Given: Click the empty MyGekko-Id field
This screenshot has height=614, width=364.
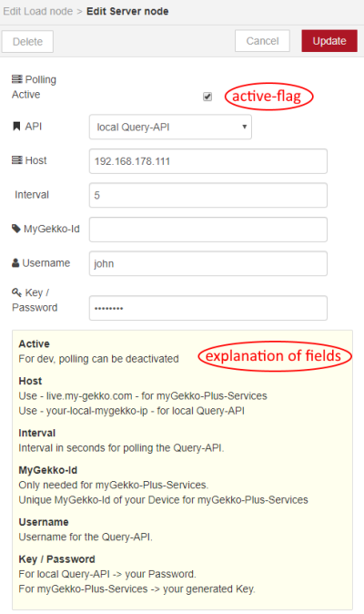Looking at the screenshot, I should point(208,230).
